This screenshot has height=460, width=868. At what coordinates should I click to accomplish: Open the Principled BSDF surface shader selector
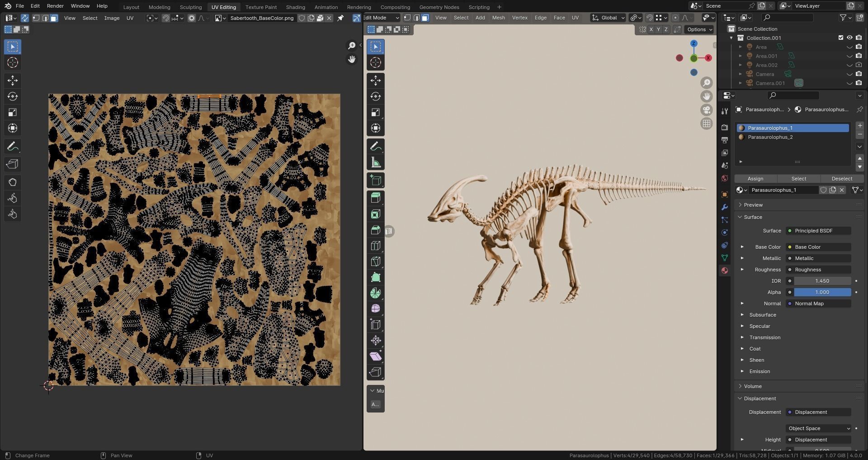pyautogui.click(x=819, y=231)
